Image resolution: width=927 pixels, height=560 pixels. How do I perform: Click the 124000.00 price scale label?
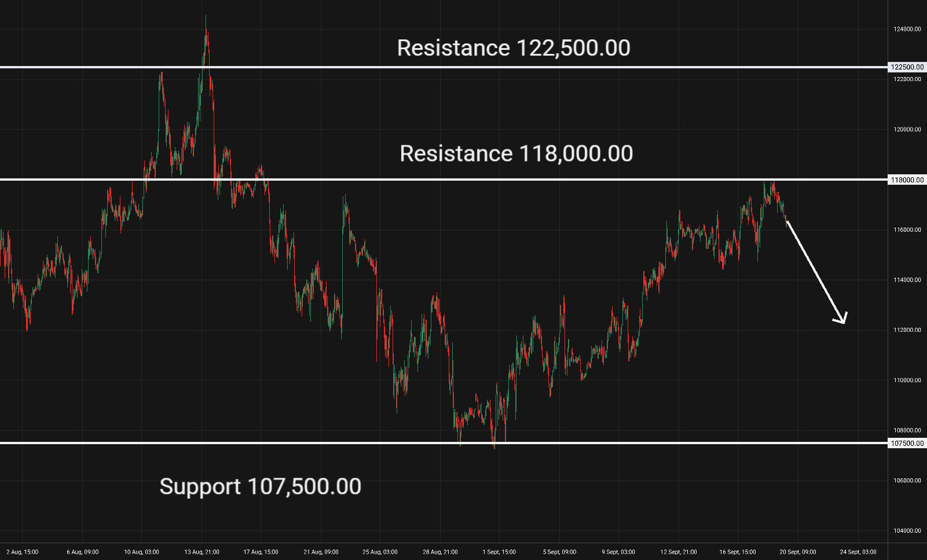click(907, 29)
